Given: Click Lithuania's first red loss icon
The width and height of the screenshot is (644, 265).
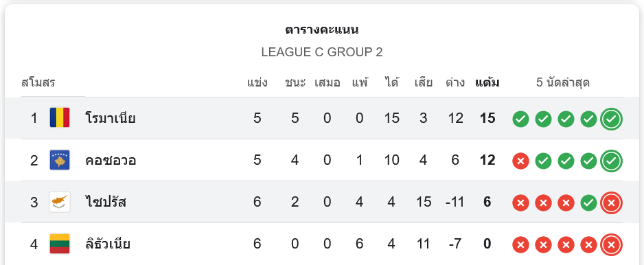Looking at the screenshot, I should [x=520, y=245].
